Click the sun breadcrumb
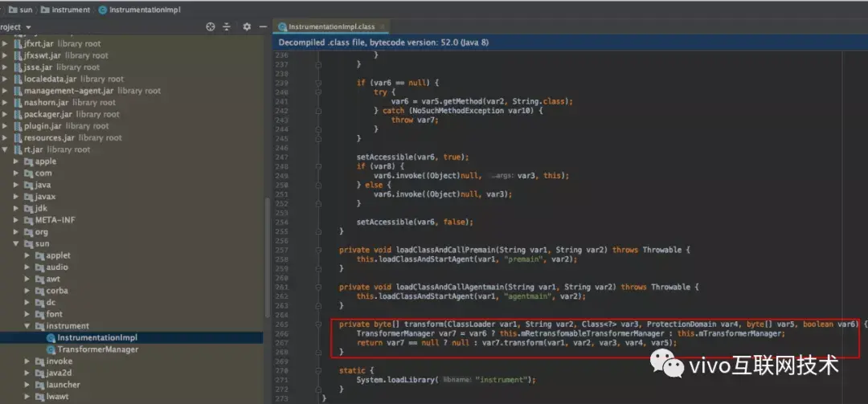 20,10
